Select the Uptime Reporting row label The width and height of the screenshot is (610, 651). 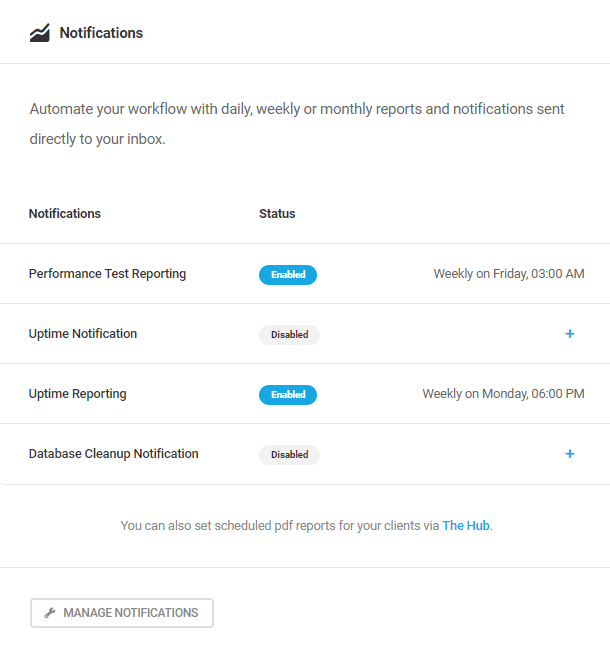77,394
